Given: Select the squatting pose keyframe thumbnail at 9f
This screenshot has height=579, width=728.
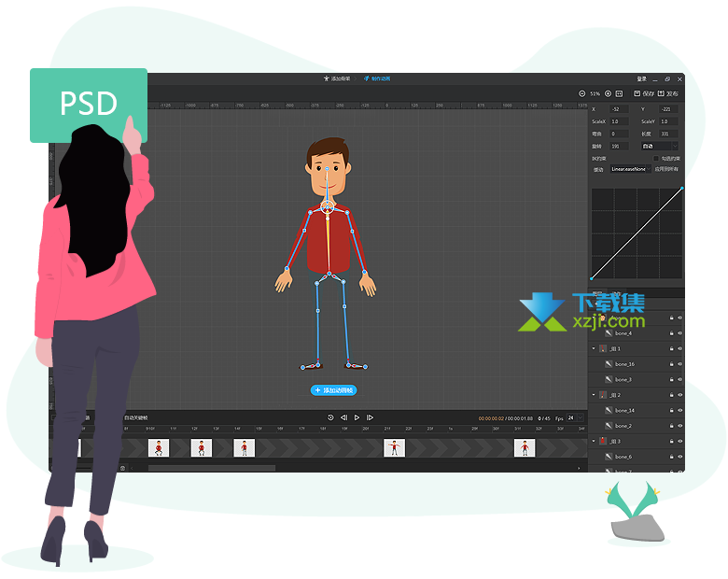Looking at the screenshot, I should click(159, 448).
